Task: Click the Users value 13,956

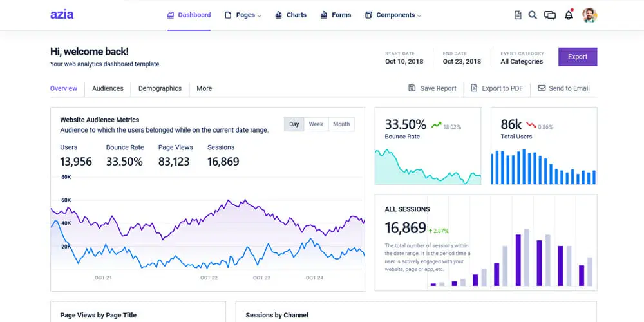Action: coord(76,162)
